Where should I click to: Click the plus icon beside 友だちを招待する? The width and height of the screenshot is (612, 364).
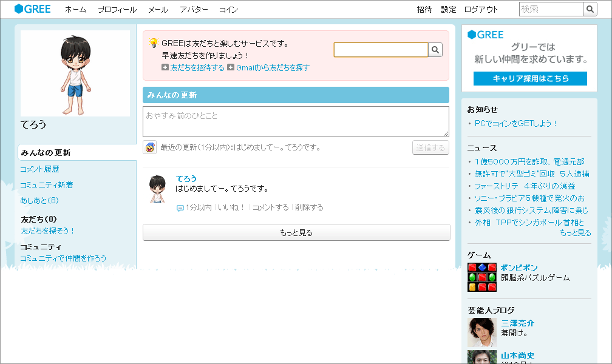pos(165,67)
